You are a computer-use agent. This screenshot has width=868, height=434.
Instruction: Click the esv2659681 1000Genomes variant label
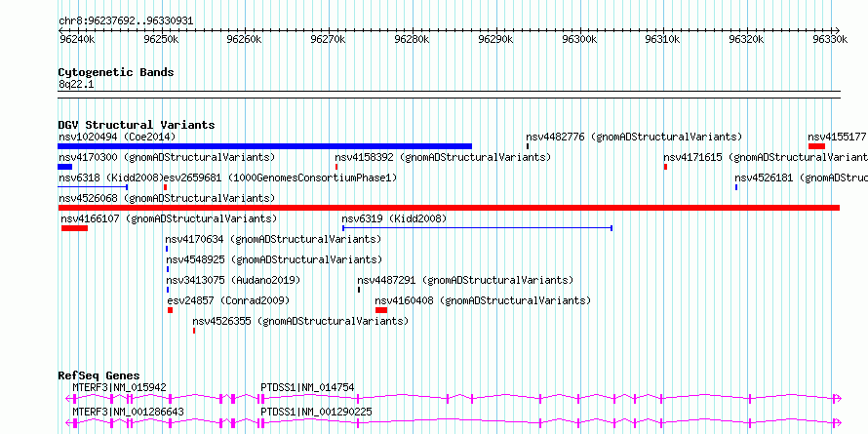pyautogui.click(x=280, y=178)
